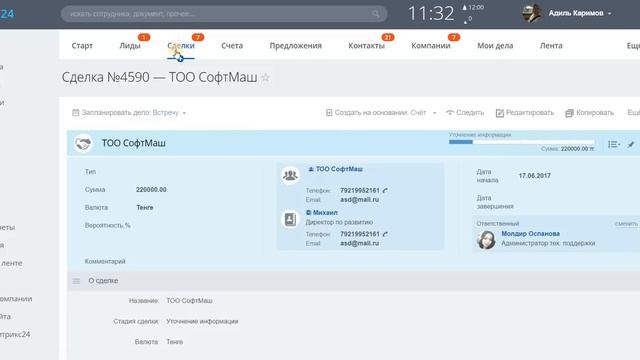Focus the employee/document search field

click(224, 14)
